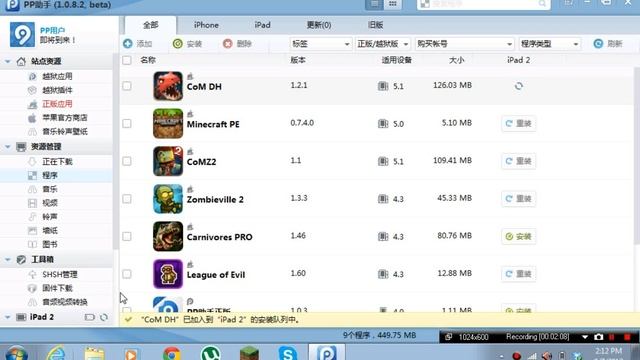Switch to grid view icon in title bar
This screenshot has height=360, width=640.
[x=392, y=4]
